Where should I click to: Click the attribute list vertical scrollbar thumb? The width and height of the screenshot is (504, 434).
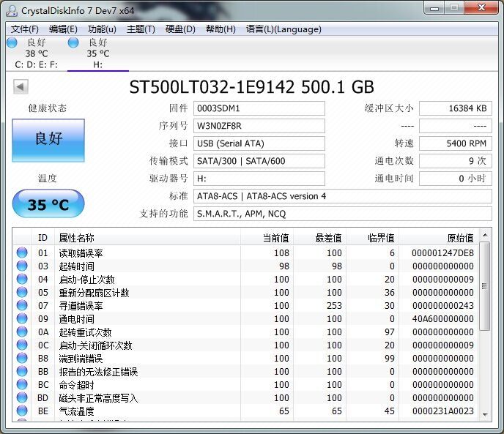(x=485, y=286)
